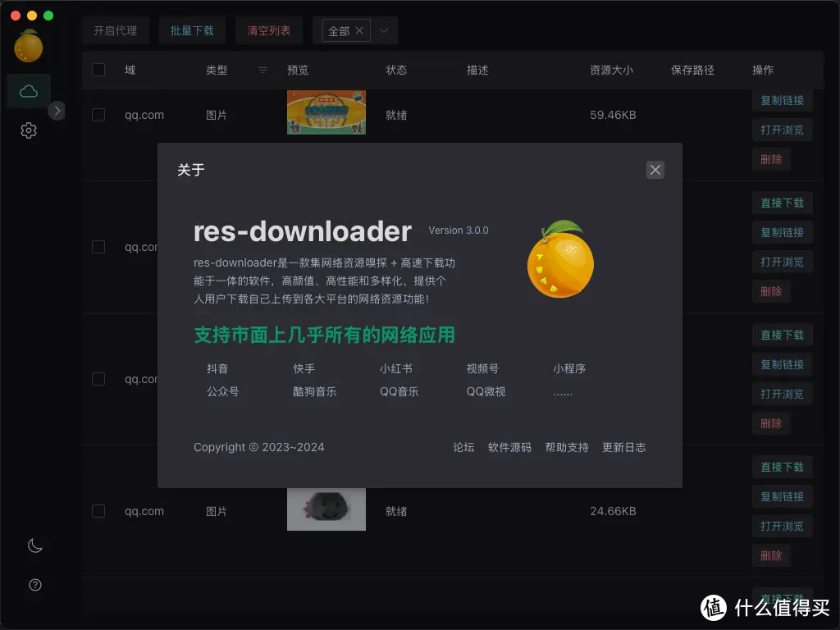Image resolution: width=840 pixels, height=630 pixels.
Task: Click 复制链接 in the second row
Action: tap(782, 232)
